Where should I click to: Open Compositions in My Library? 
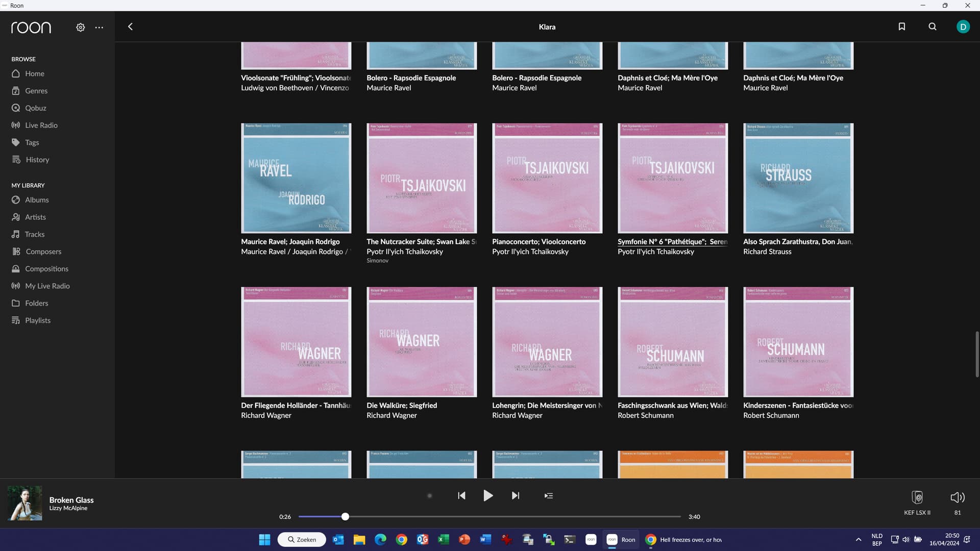click(x=46, y=269)
